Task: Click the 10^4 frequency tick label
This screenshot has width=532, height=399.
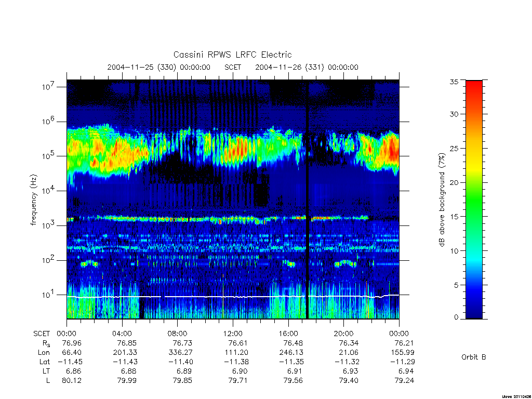Action: click(49, 191)
